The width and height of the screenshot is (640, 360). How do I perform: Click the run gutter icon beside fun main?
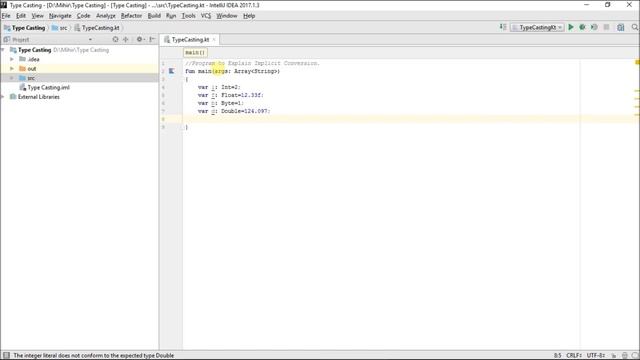click(x=171, y=71)
